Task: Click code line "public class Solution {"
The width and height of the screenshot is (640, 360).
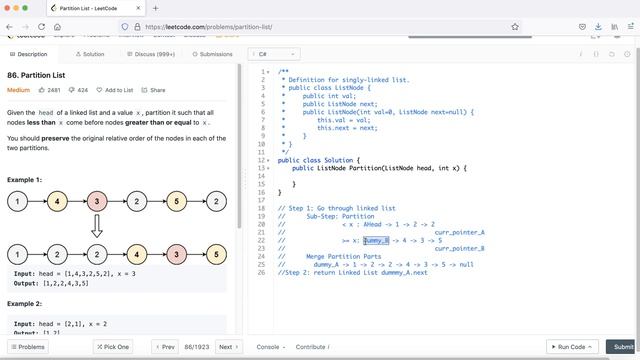Action: (x=318, y=160)
